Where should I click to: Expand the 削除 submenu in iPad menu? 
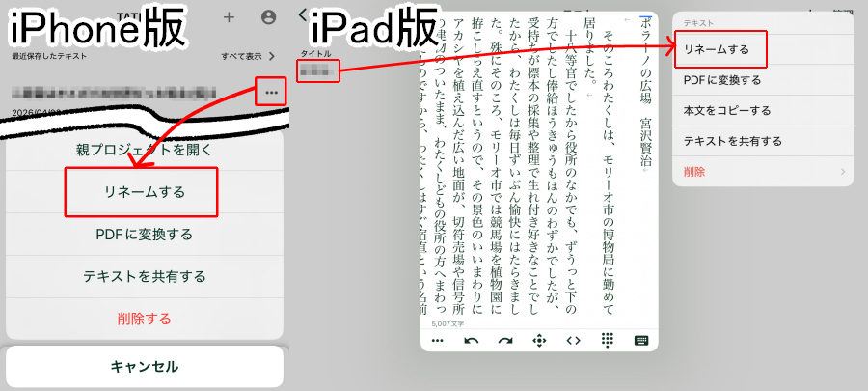coord(762,172)
